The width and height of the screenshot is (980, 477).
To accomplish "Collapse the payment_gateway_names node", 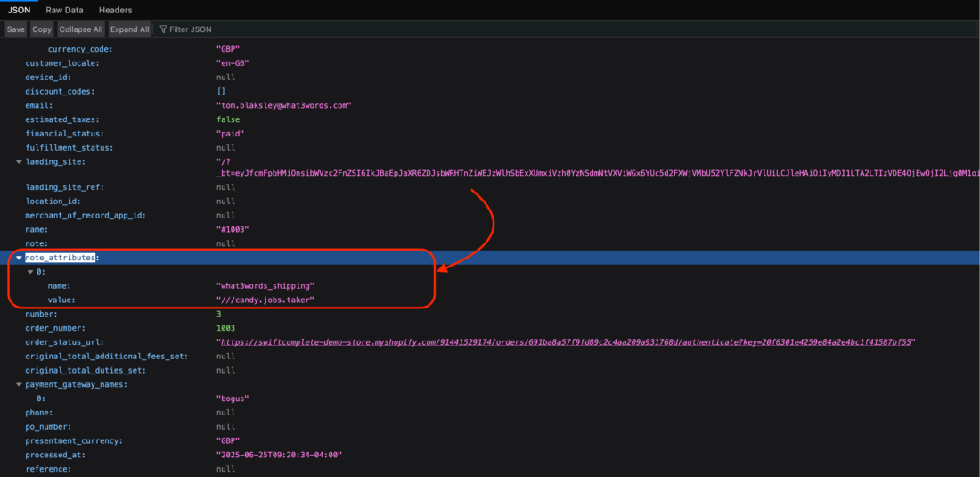I will (19, 384).
